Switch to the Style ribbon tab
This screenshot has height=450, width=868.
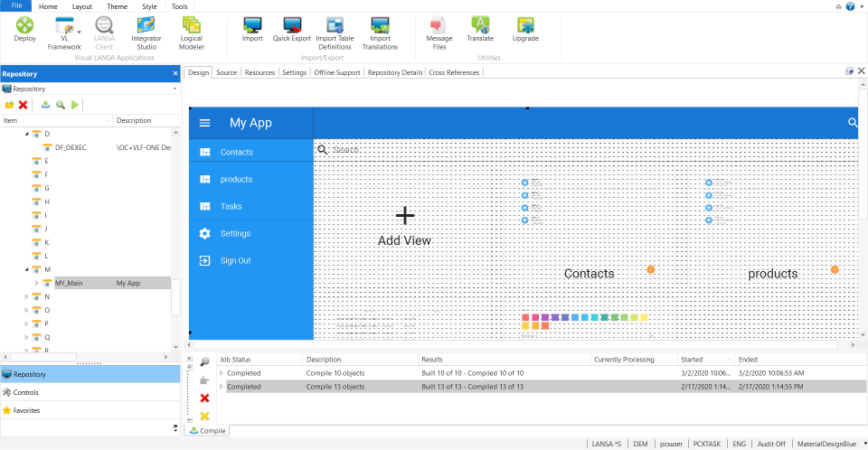(x=149, y=6)
